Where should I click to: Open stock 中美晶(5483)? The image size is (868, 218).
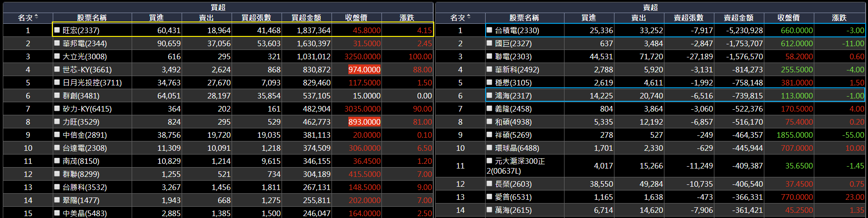[x=85, y=213]
